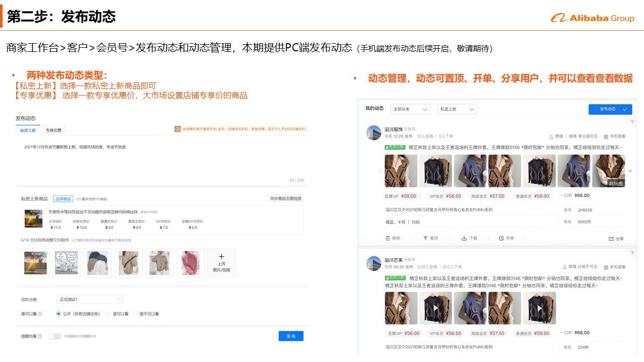
Task: Toggle the 提醒他看 switch
Action: (54, 336)
